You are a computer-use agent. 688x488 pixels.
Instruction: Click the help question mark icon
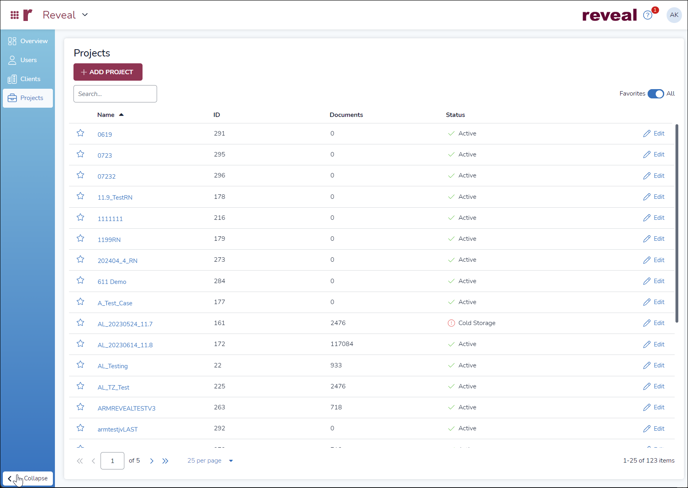pyautogui.click(x=648, y=15)
